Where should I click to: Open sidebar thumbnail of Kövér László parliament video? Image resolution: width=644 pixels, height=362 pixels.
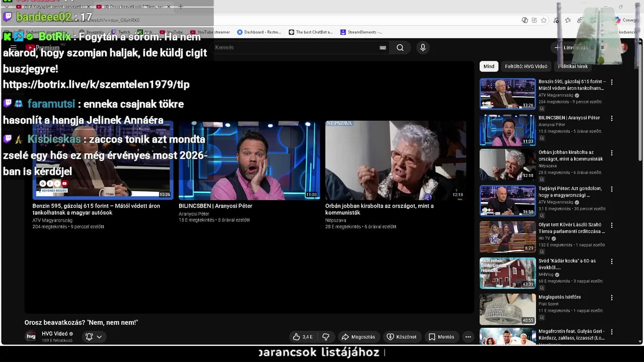508,237
